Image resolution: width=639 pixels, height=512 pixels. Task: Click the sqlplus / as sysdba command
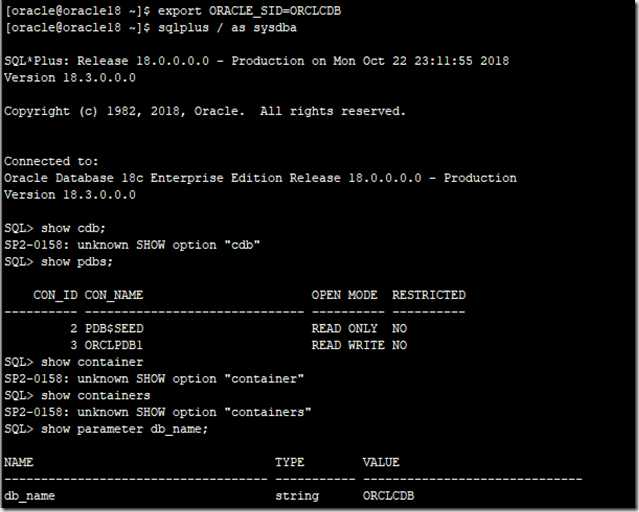[227, 28]
